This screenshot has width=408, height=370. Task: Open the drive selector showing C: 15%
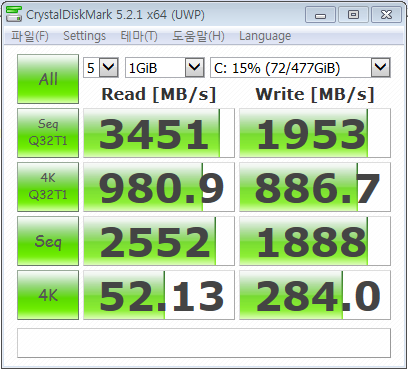coord(300,68)
